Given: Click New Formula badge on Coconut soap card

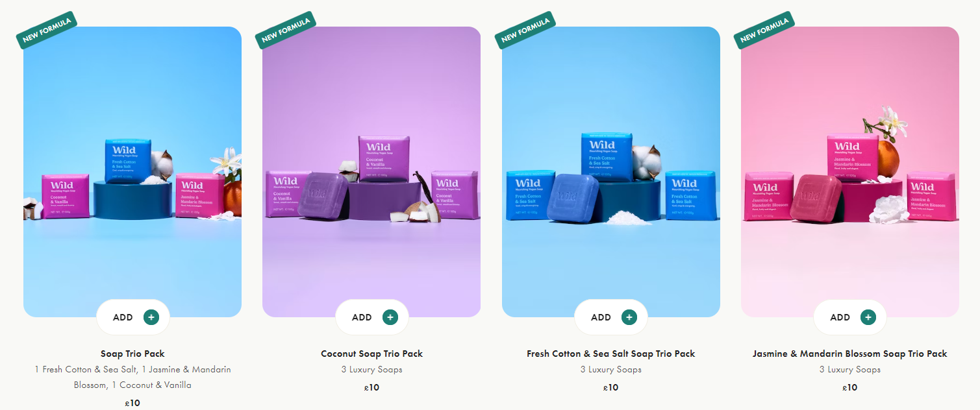Looking at the screenshot, I should coord(286,30).
